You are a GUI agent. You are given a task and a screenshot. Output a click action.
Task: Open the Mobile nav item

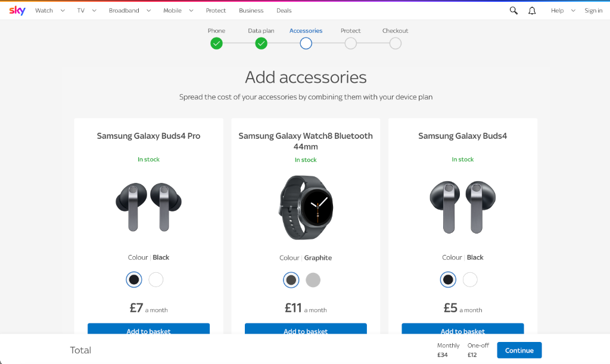(172, 11)
